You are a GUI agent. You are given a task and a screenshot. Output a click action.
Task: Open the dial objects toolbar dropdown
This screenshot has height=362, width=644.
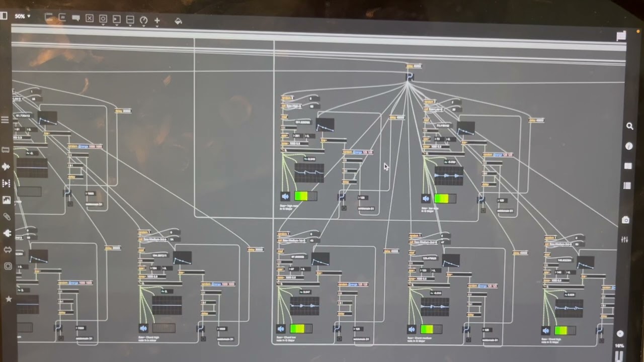pyautogui.click(x=144, y=20)
